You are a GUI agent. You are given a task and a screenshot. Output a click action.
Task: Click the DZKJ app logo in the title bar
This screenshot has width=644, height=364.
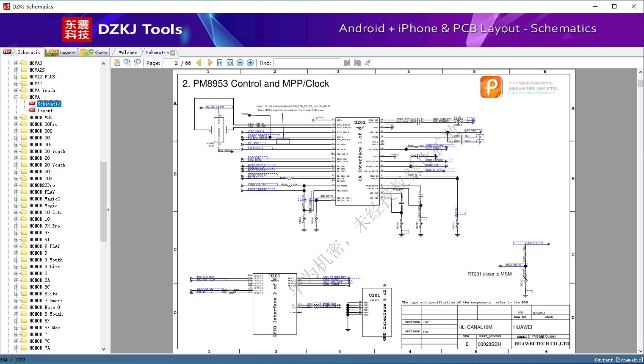click(x=6, y=6)
